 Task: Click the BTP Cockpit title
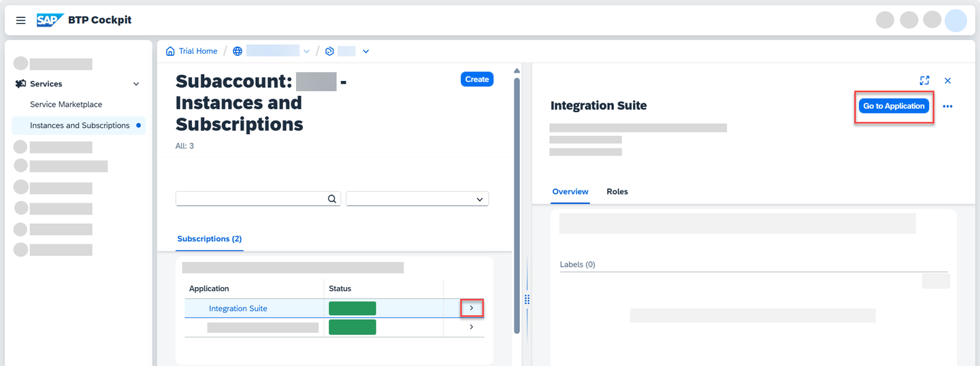(x=100, y=20)
